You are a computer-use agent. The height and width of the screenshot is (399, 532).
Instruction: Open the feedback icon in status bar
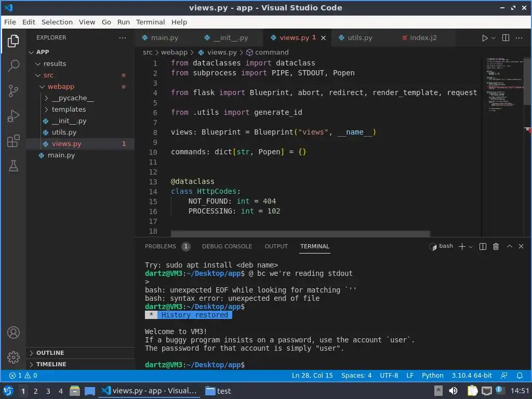point(504,376)
